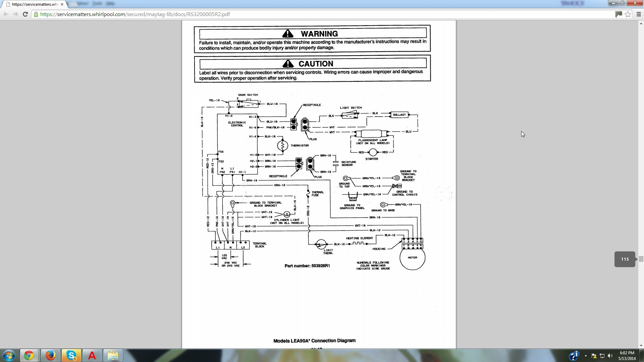Screen dimensions: 644x362
Task: Focus the URL address bar
Action: point(322,14)
